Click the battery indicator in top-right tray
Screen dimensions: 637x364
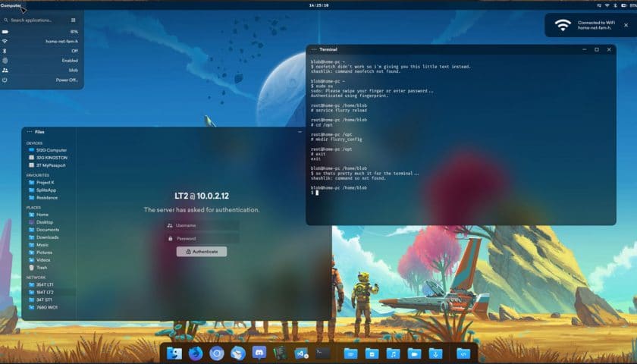click(x=624, y=6)
